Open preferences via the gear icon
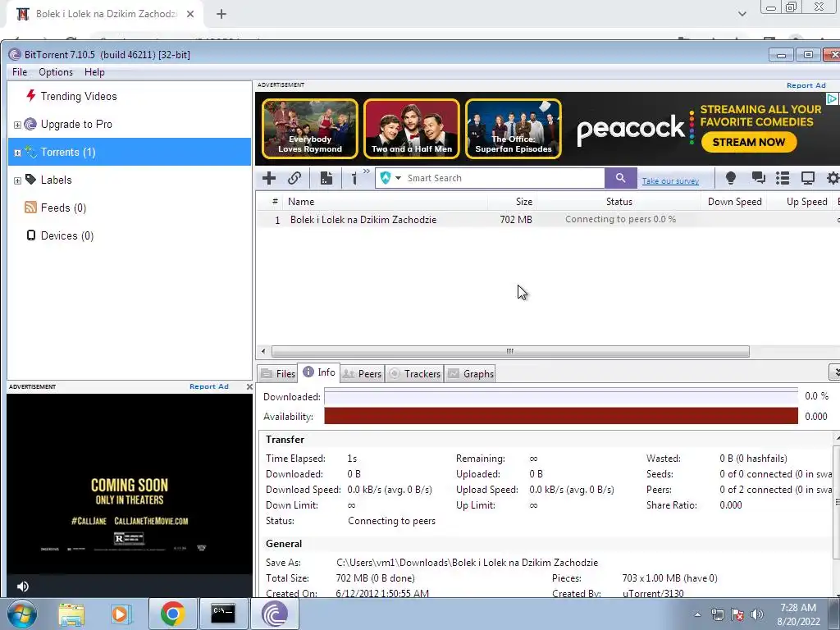The image size is (840, 630). (833, 178)
